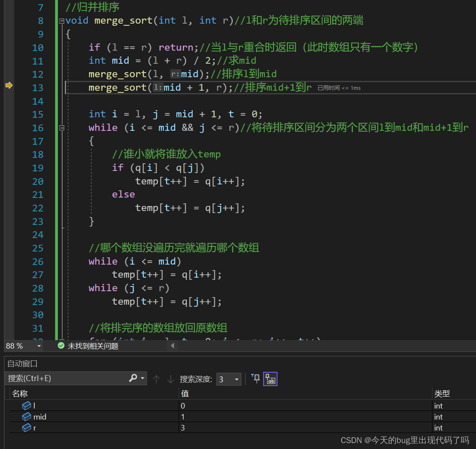The height and width of the screenshot is (449, 476).
Task: Sort by the 名称 column header
Action: pyautogui.click(x=94, y=393)
